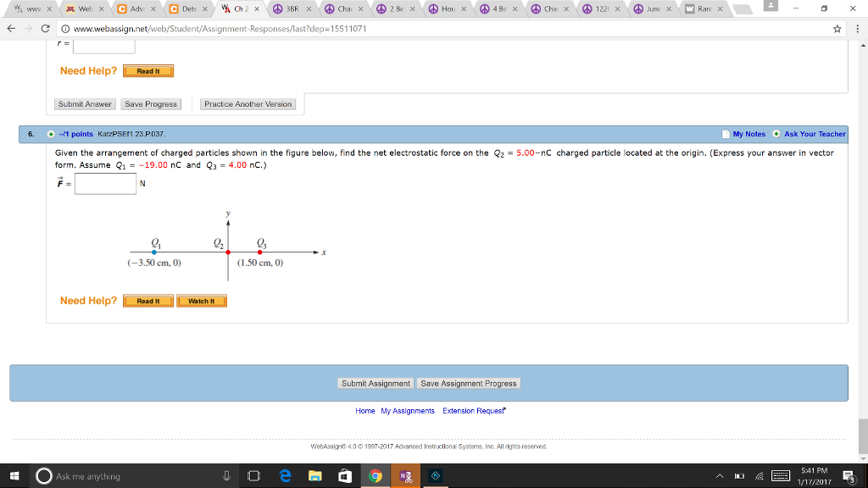Bookmark this page with the star icon
Image resolution: width=868 pixels, height=488 pixels.
[x=836, y=26]
